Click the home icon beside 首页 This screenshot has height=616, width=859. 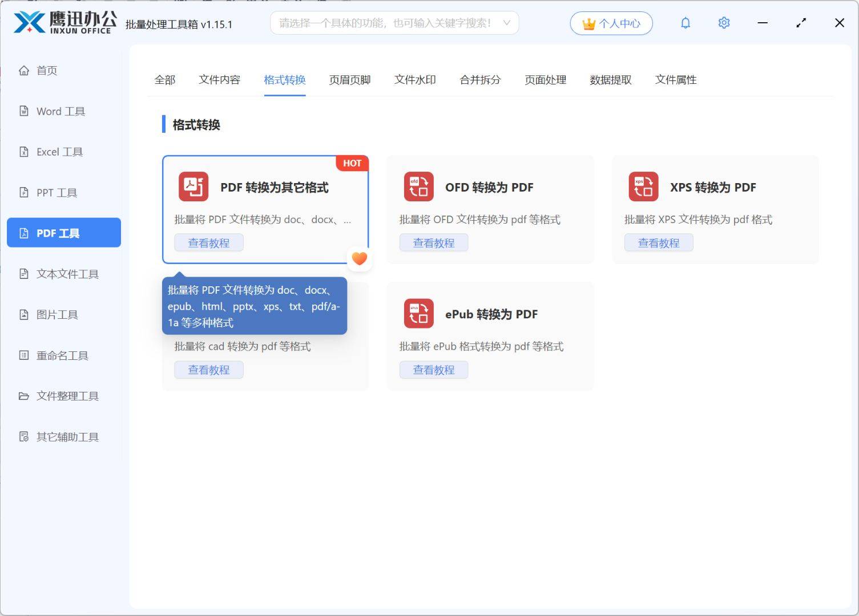24,71
